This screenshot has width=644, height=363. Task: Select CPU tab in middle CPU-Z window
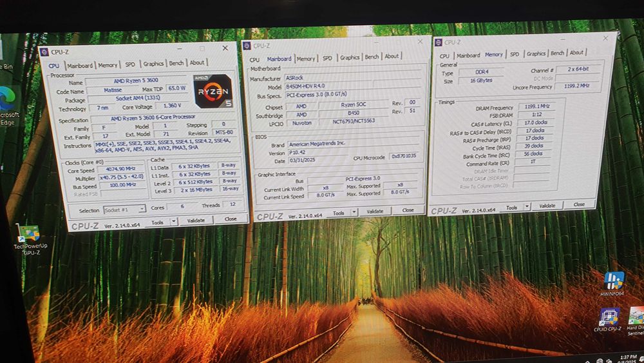pos(254,59)
